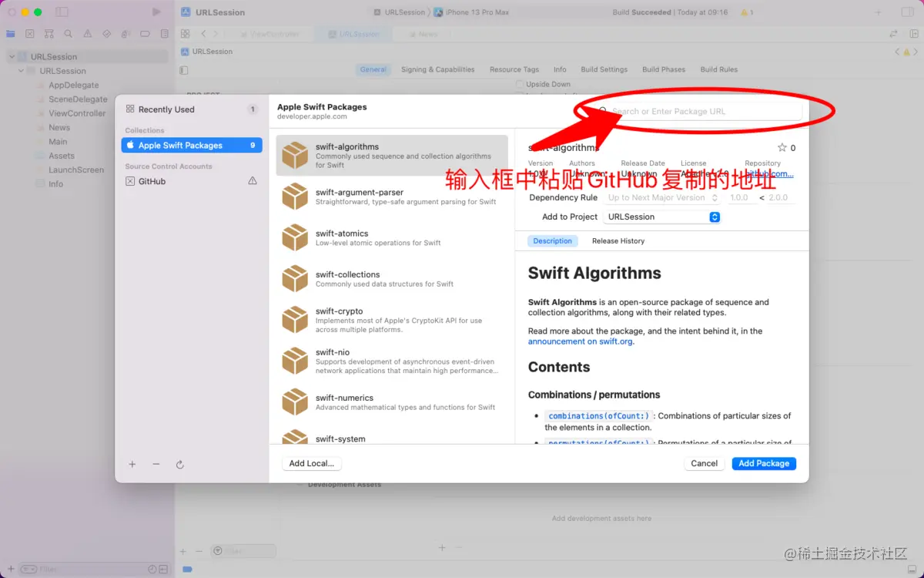Open the Build Phases tab
Image resolution: width=924 pixels, height=578 pixels.
pos(664,69)
